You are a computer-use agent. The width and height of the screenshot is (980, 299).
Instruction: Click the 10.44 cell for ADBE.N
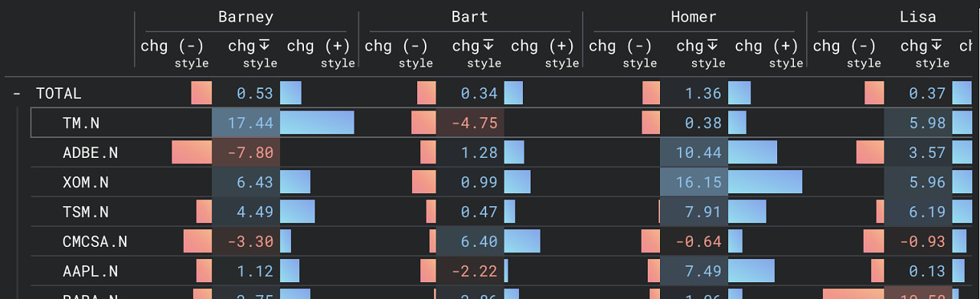click(x=694, y=153)
